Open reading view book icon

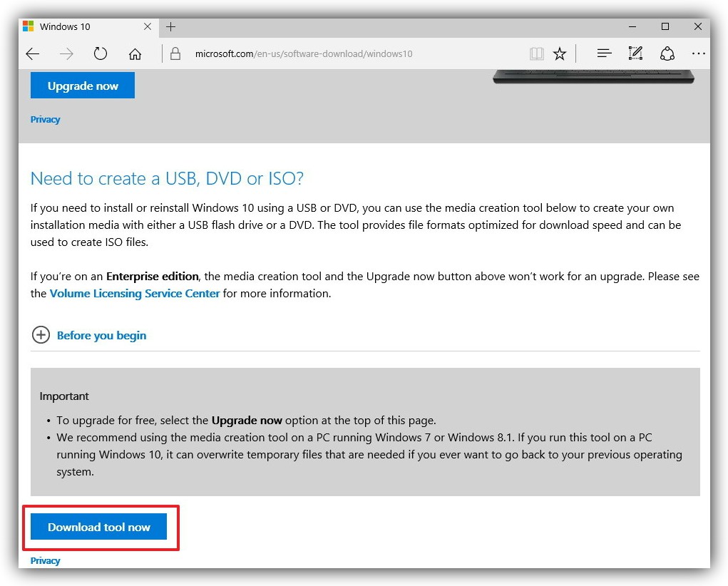[537, 54]
